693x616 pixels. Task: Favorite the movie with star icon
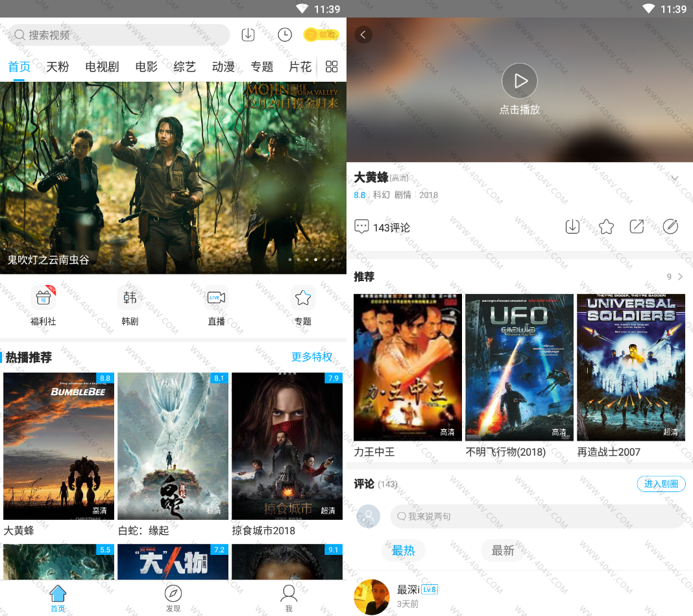pyautogui.click(x=606, y=227)
